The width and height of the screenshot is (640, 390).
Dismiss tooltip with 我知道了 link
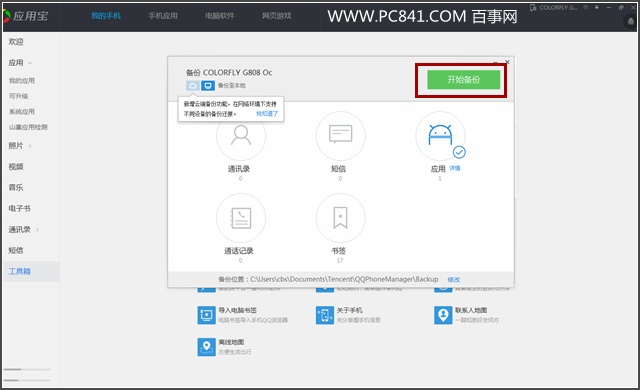point(267,114)
